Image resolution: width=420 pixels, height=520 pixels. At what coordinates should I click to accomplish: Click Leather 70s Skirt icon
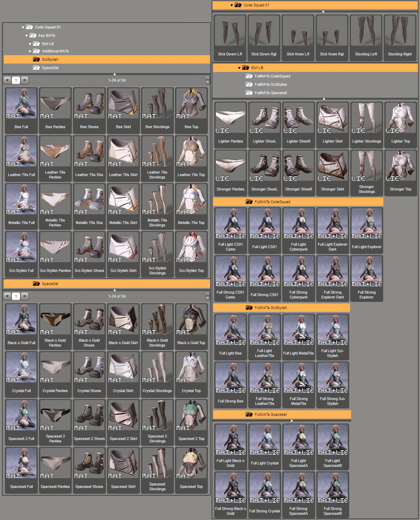click(x=123, y=158)
